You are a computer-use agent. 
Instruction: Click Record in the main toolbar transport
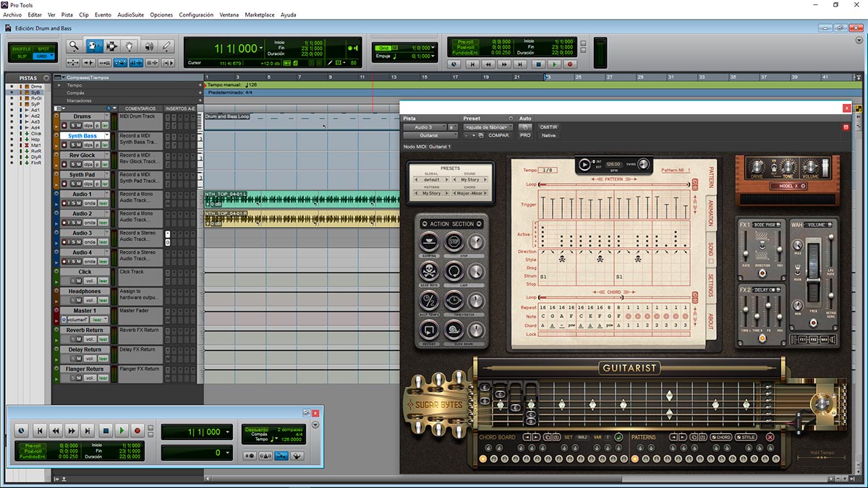coord(570,64)
